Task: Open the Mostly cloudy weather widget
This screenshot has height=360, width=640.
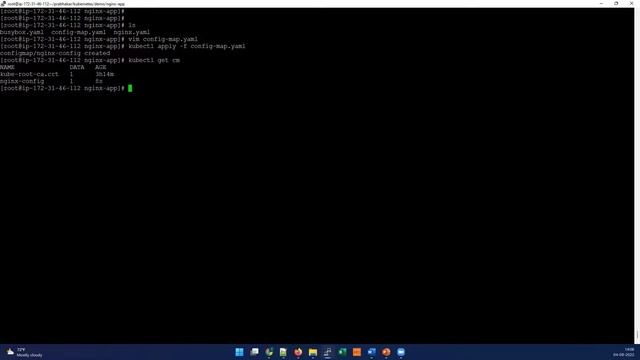Action: click(24, 352)
